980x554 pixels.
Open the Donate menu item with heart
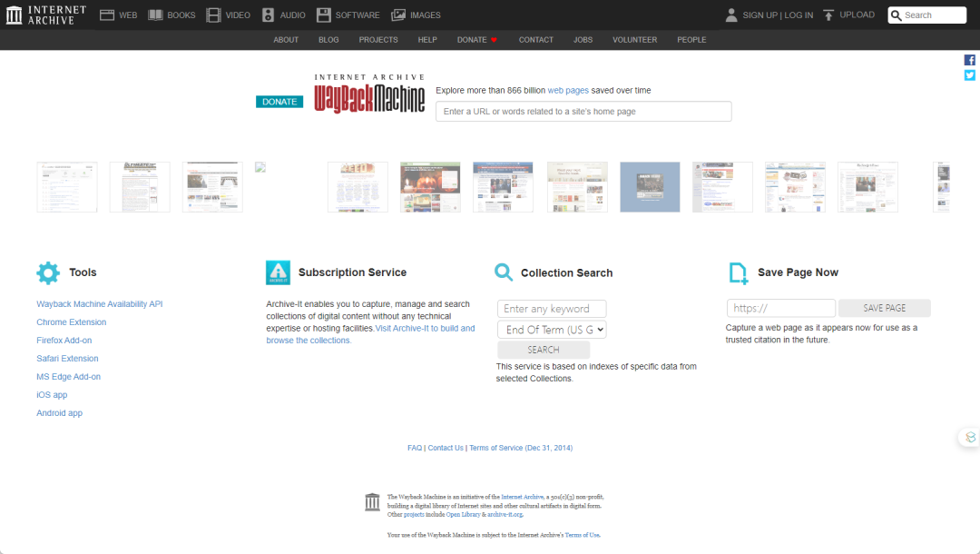[477, 40]
